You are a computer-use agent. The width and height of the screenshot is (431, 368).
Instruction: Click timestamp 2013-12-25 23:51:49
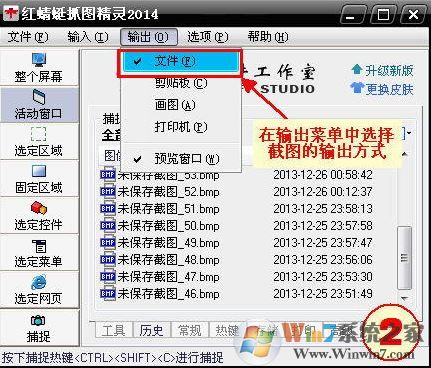323,293
